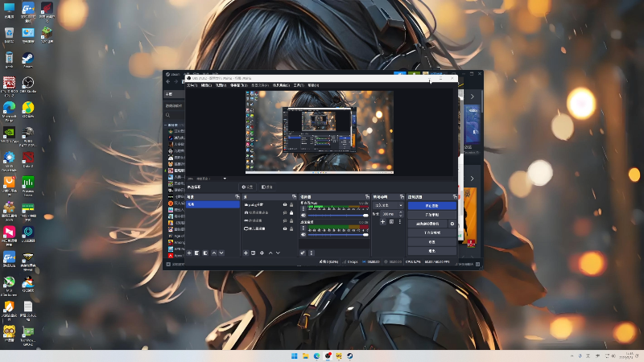The width and height of the screenshot is (644, 362).
Task: Add a new source with the plus icon
Action: pyautogui.click(x=246, y=253)
